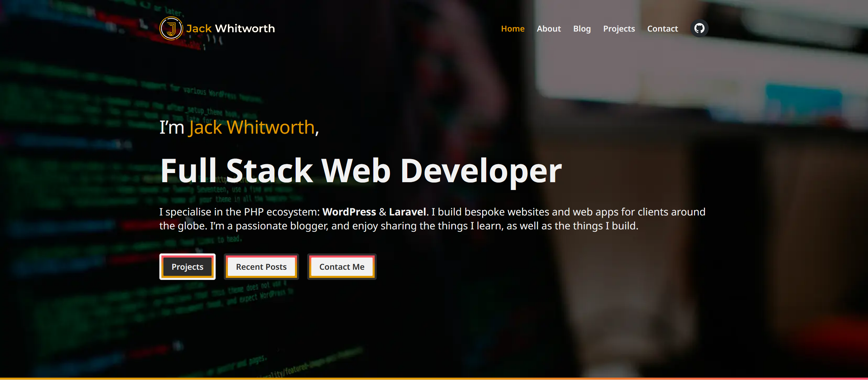Open Recent Posts section

[261, 267]
